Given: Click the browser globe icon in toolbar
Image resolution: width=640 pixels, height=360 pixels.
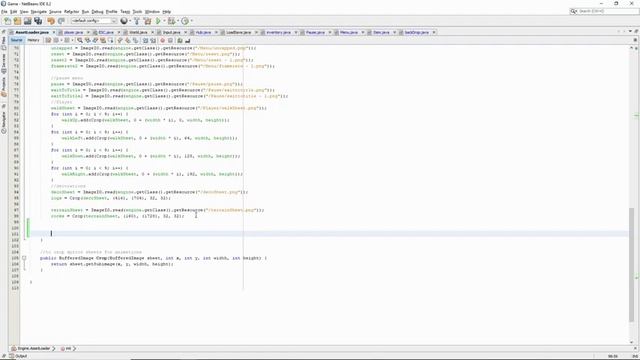Looking at the screenshot, I should click(x=124, y=21).
